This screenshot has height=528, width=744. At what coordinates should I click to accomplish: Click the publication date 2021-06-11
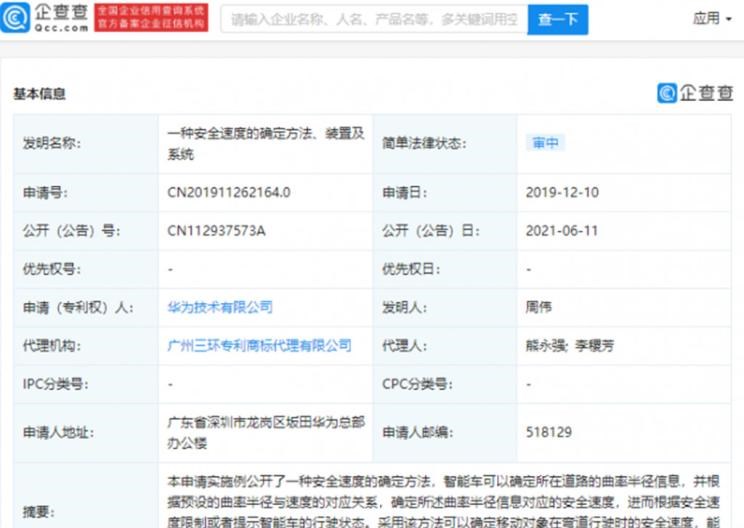562,231
